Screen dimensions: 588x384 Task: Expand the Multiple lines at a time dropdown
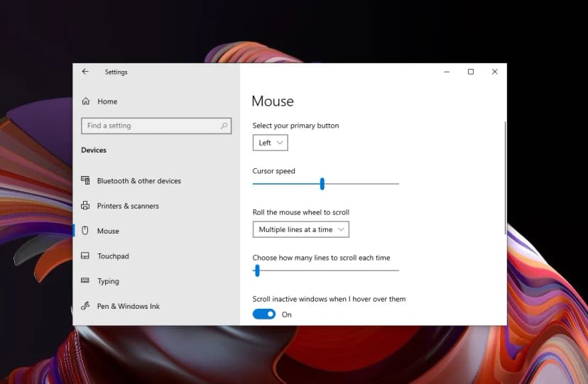pos(301,229)
